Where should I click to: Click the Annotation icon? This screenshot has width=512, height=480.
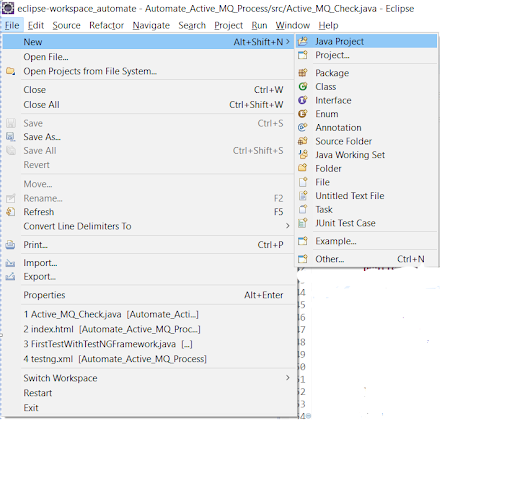pyautogui.click(x=303, y=127)
